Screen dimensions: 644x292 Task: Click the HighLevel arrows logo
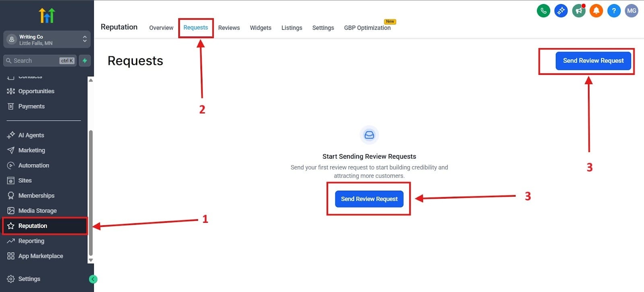click(47, 15)
